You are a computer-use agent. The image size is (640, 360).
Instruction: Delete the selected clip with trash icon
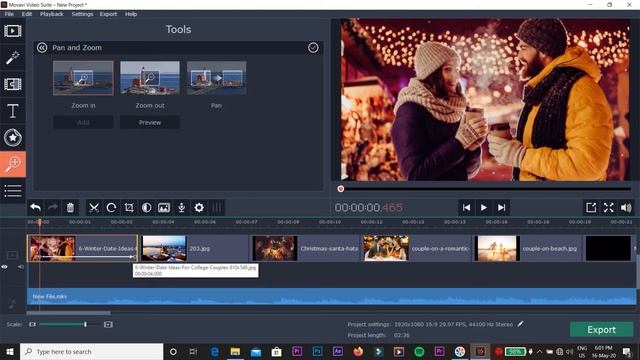point(70,208)
